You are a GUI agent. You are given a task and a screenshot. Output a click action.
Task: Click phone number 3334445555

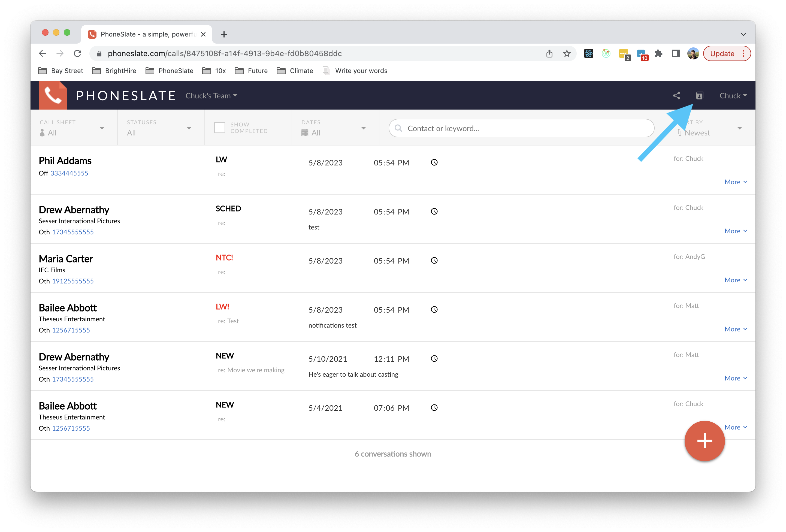point(69,173)
